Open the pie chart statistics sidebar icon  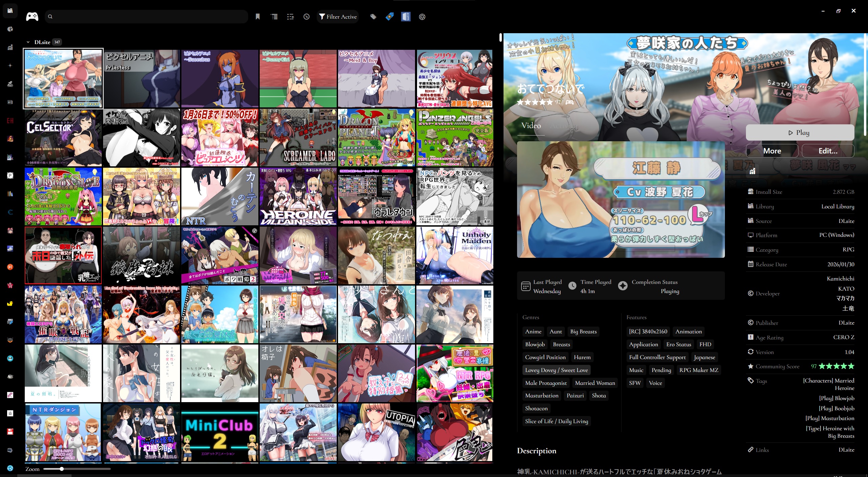[10, 29]
